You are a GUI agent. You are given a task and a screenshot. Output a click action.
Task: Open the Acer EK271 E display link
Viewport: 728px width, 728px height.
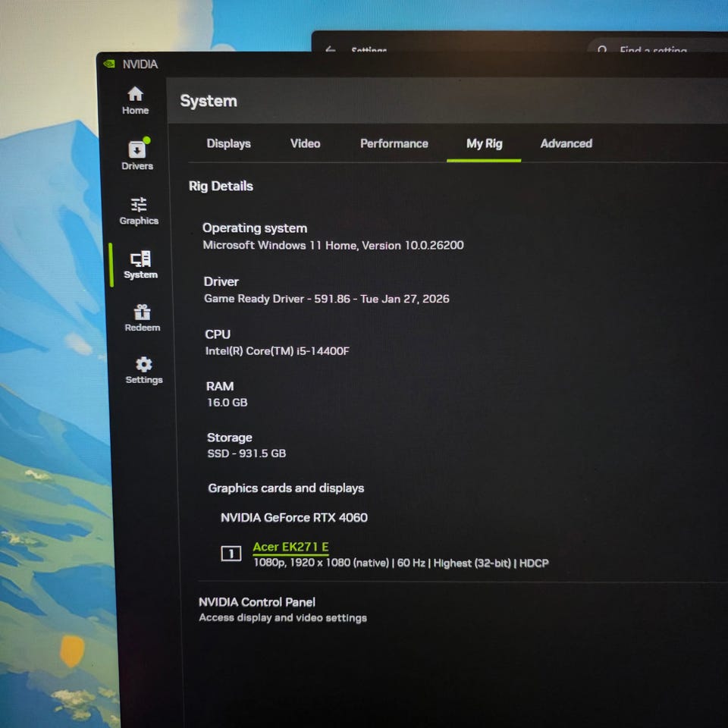pyautogui.click(x=290, y=547)
